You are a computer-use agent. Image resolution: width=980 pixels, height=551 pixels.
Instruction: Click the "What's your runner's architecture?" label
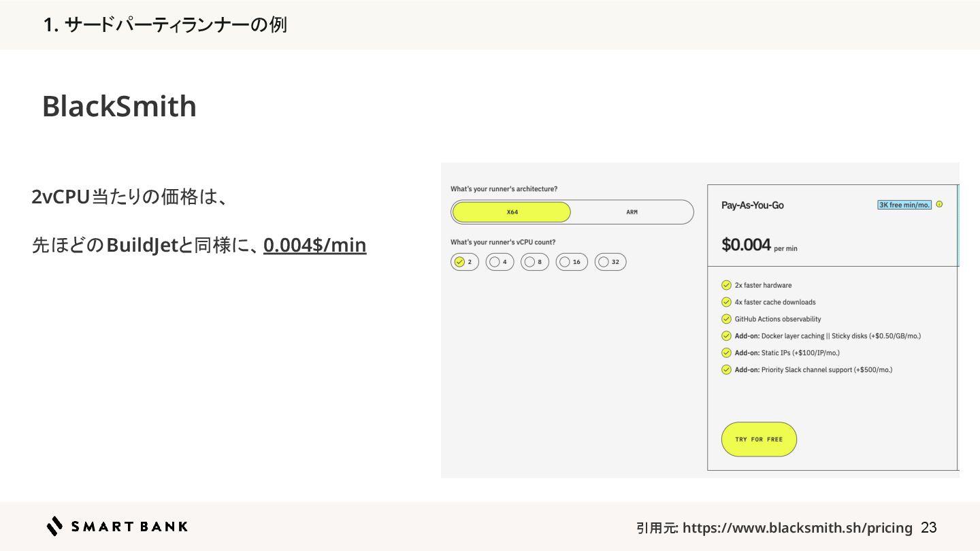[504, 189]
